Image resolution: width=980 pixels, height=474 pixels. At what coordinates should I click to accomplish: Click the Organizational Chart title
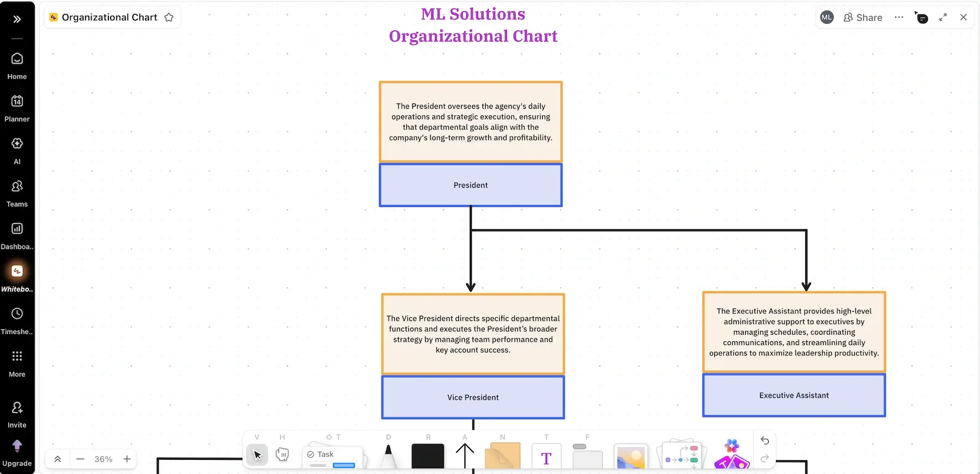(109, 17)
